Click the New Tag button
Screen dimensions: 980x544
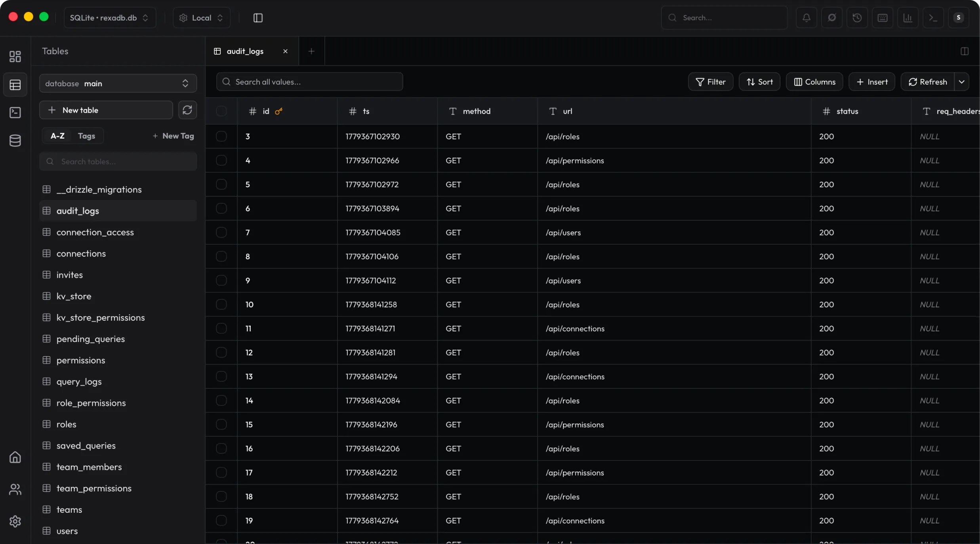[x=173, y=136]
